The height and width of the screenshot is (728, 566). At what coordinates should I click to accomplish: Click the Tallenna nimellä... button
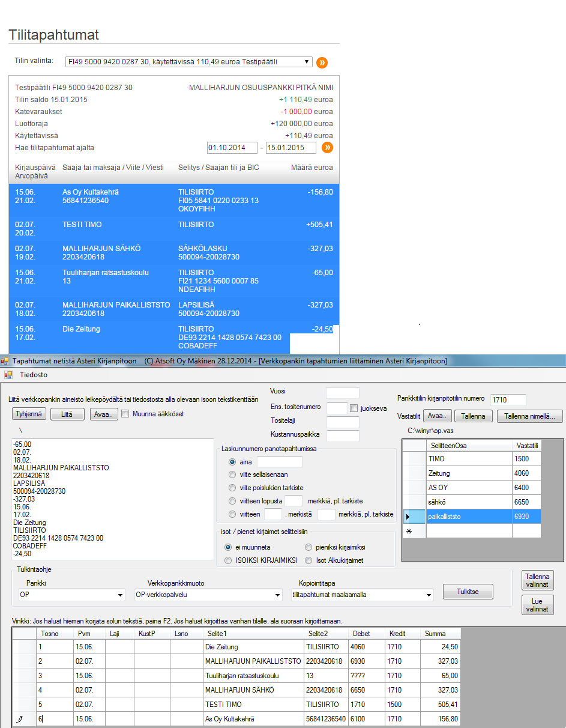point(530,416)
